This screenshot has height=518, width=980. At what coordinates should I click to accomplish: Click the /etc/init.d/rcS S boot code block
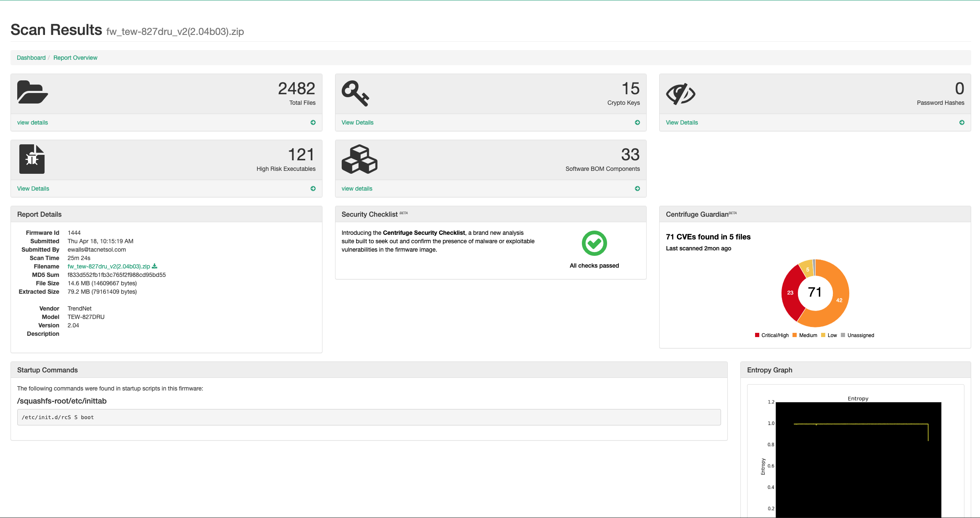(369, 417)
